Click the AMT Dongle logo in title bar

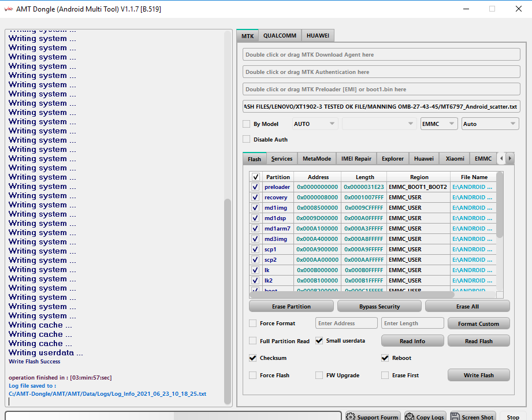[x=8, y=9]
